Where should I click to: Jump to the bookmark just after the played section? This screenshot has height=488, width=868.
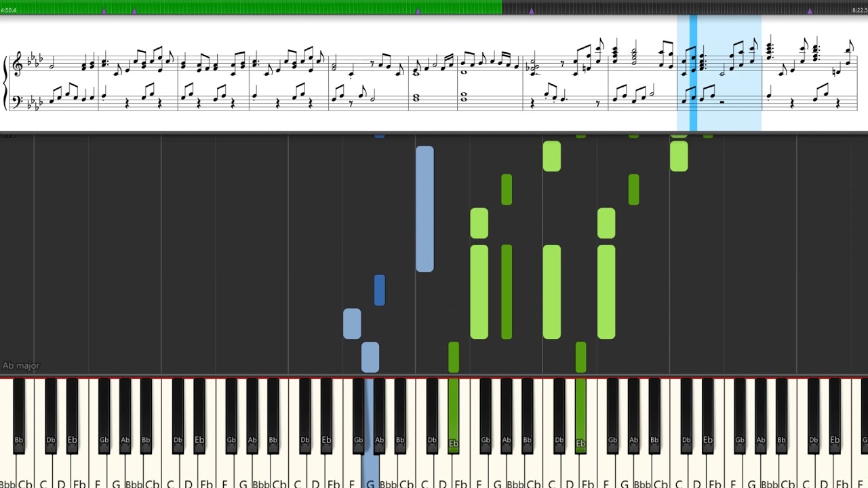point(531,11)
